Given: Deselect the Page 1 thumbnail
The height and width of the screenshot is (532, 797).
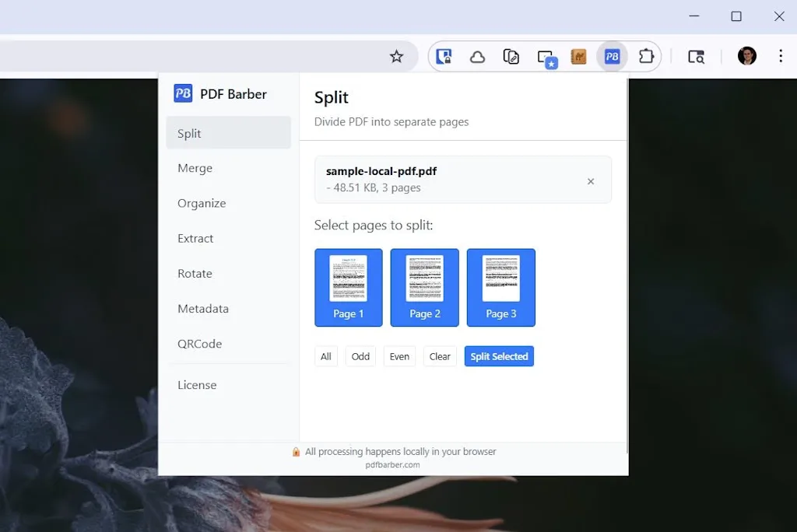Looking at the screenshot, I should click(348, 287).
